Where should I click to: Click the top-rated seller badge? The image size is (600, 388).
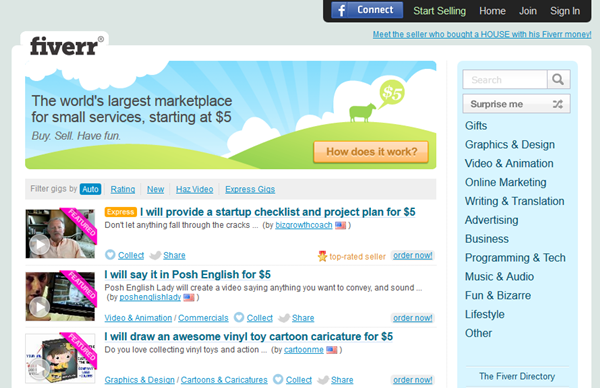[352, 256]
